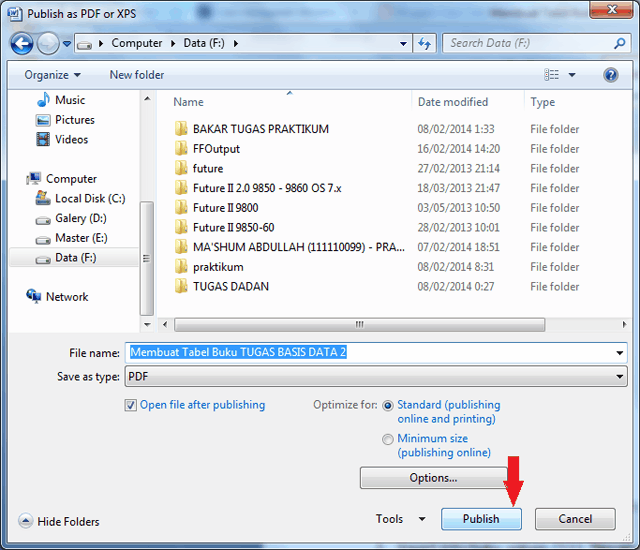Click the file list horizontal scrollbar thumb

pos(359,325)
